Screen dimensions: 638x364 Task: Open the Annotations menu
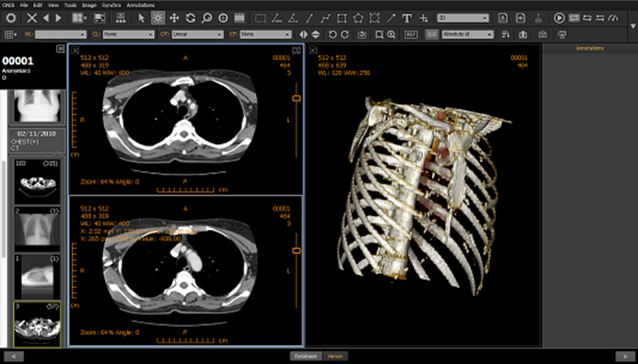coord(141,5)
